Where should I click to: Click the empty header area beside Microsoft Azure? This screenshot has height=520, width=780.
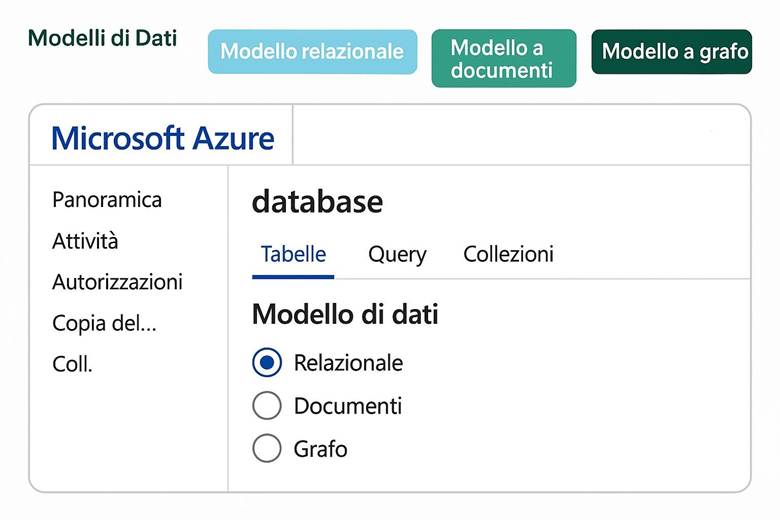[x=520, y=136]
